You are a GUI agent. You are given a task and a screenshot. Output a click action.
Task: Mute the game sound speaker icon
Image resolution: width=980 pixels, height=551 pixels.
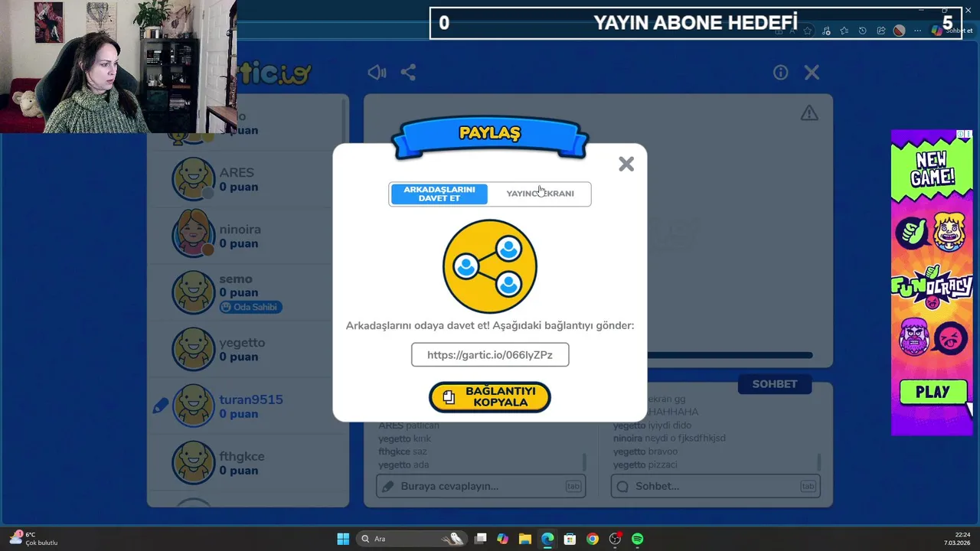[x=377, y=73]
